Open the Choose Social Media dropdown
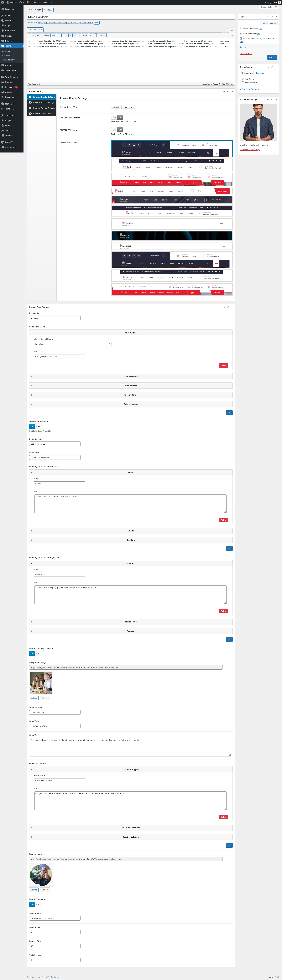The width and height of the screenshot is (282, 980). point(72,344)
